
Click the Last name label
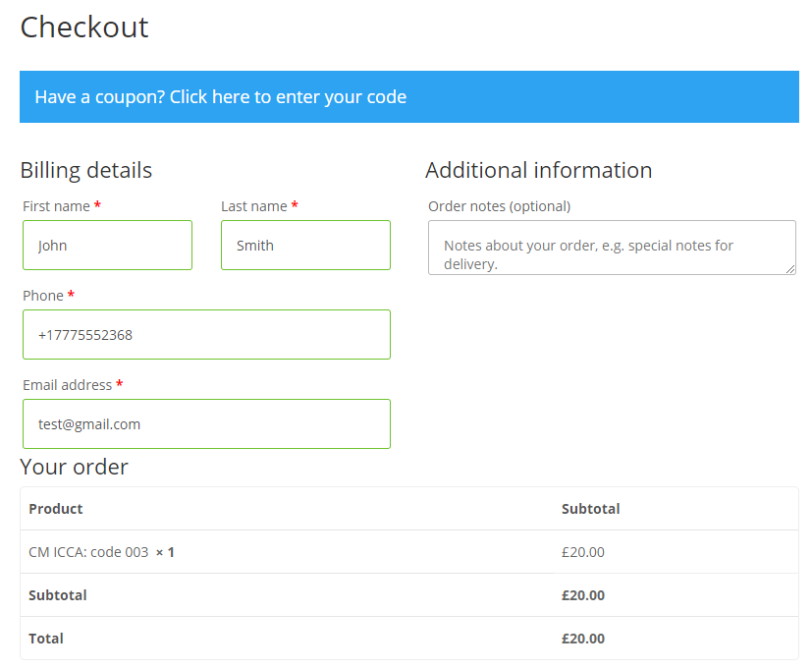click(254, 206)
